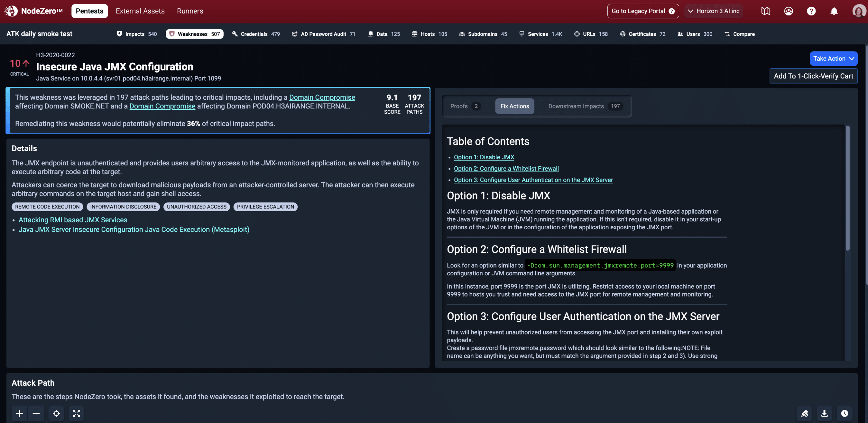Go to the Compare view
The image size is (868, 423).
point(739,34)
